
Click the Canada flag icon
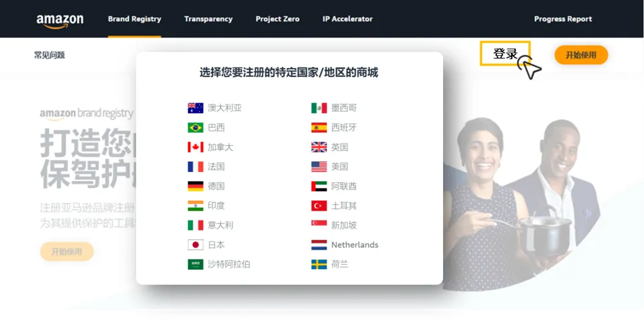point(195,147)
